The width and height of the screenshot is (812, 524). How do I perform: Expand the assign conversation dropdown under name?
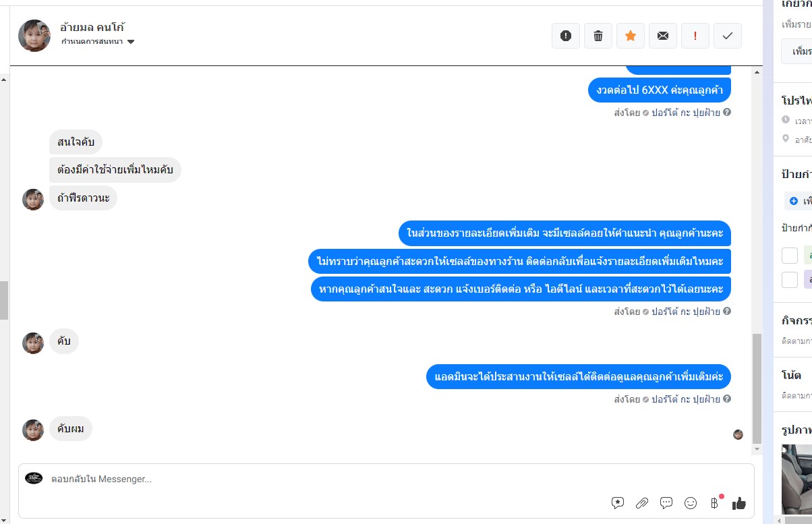point(131,42)
